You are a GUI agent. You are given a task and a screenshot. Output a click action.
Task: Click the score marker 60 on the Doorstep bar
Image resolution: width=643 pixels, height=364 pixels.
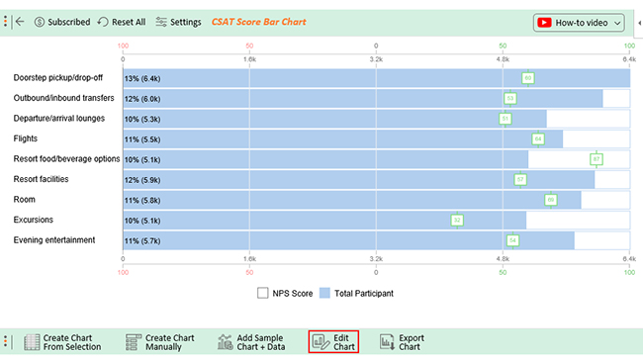pos(528,78)
